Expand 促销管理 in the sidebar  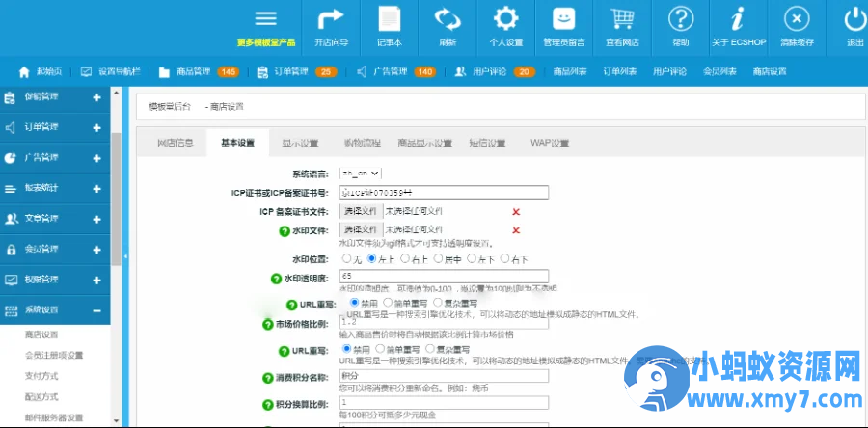click(x=96, y=98)
